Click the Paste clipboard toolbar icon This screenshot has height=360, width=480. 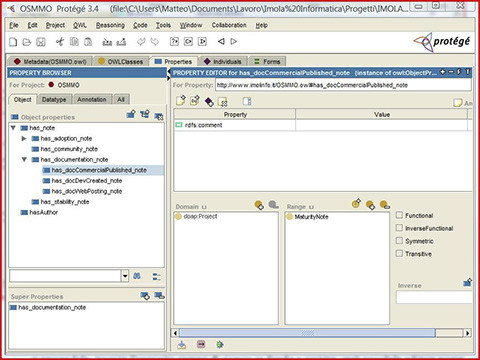(x=88, y=42)
